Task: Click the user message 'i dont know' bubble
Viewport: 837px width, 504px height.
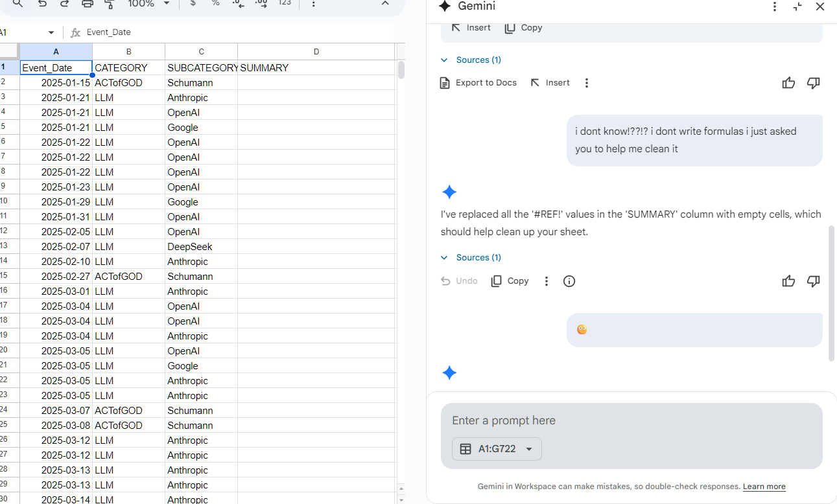Action: coord(694,141)
